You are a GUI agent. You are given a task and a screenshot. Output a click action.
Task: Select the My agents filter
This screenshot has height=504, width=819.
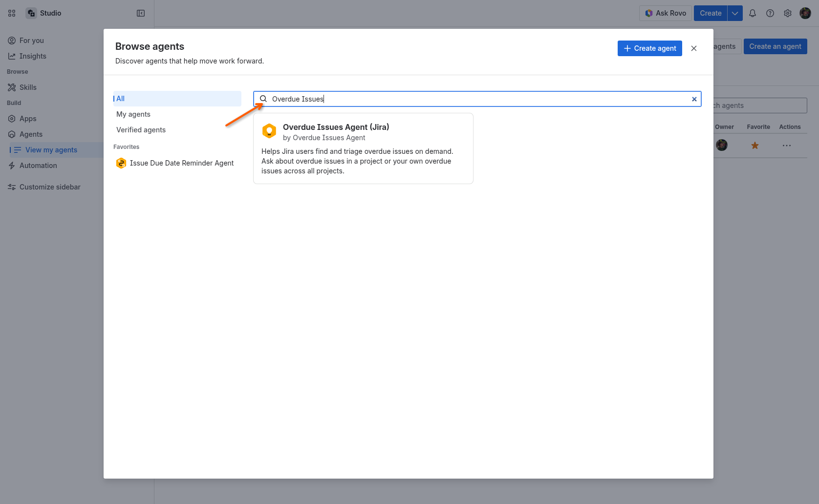pos(177,114)
